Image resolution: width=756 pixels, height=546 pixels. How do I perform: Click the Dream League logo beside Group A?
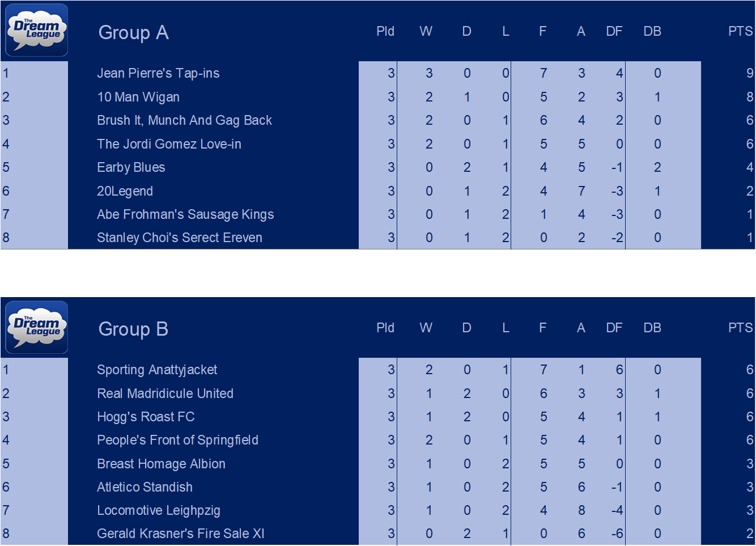37,30
